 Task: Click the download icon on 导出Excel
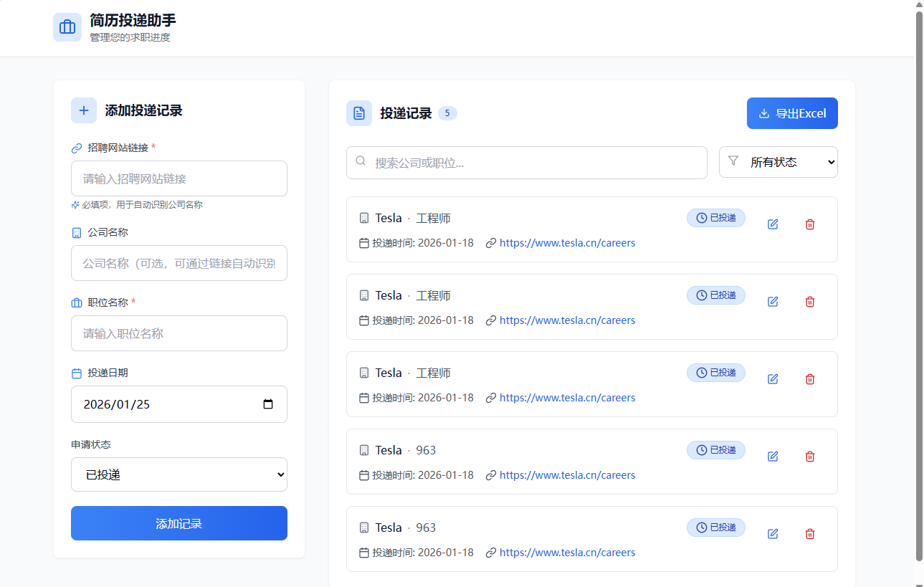point(764,113)
